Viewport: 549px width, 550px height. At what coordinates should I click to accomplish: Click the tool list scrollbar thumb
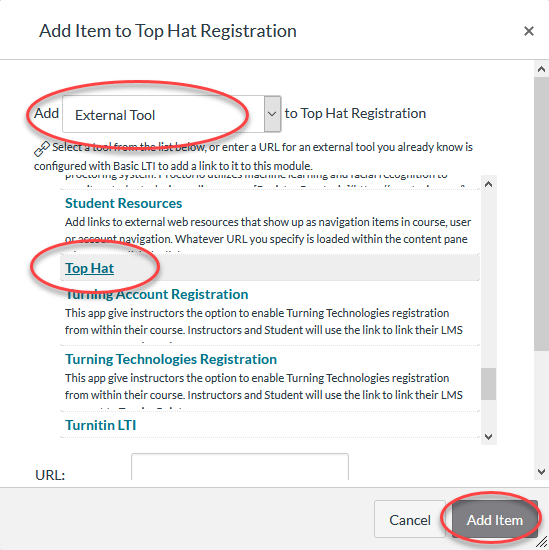pos(488,384)
